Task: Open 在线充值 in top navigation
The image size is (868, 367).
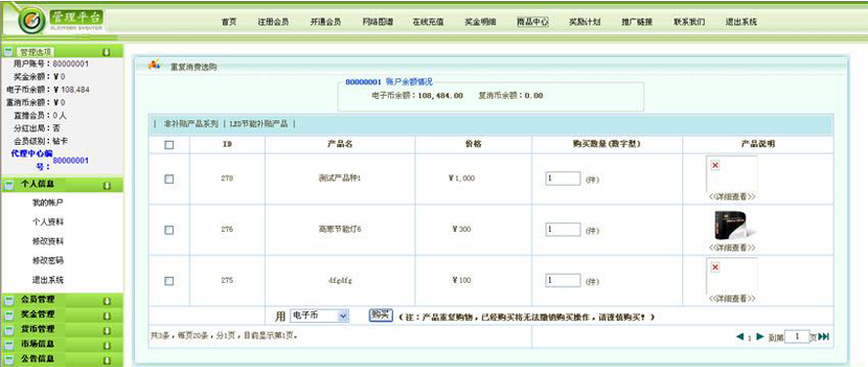Action: [x=428, y=23]
